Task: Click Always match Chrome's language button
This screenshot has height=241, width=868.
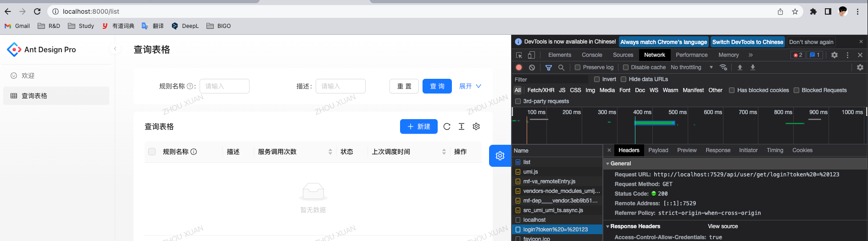Action: click(x=664, y=42)
